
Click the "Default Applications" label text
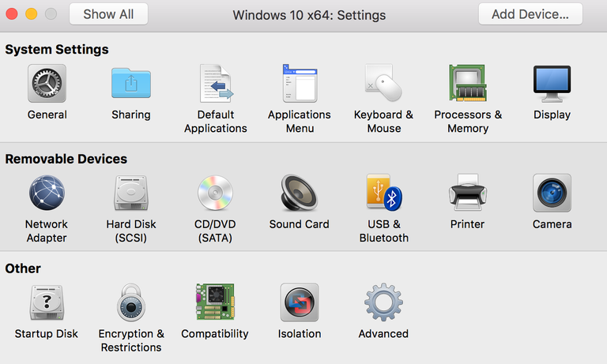pyautogui.click(x=216, y=122)
